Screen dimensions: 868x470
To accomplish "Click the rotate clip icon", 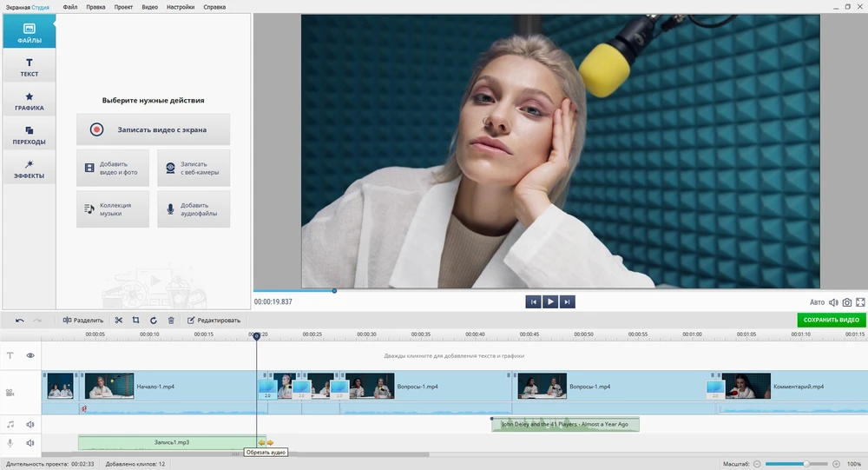I will (x=154, y=321).
